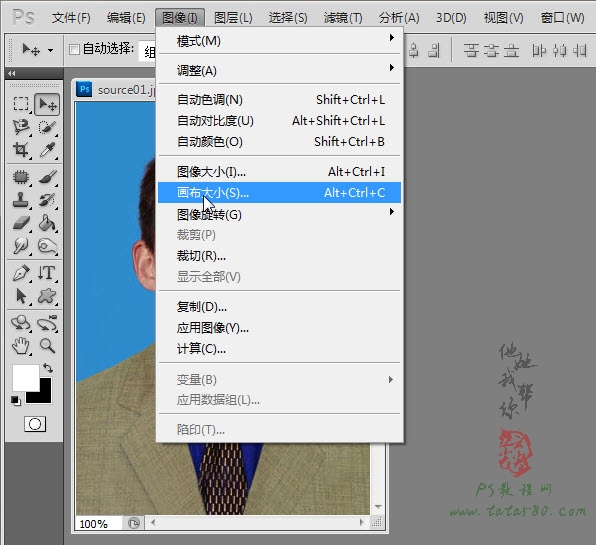
Task: Select the Zoom tool
Action: pyautogui.click(x=47, y=346)
